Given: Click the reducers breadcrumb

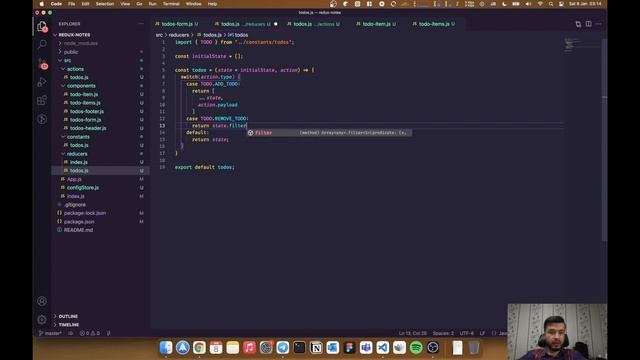Looking at the screenshot, I should 179,35.
